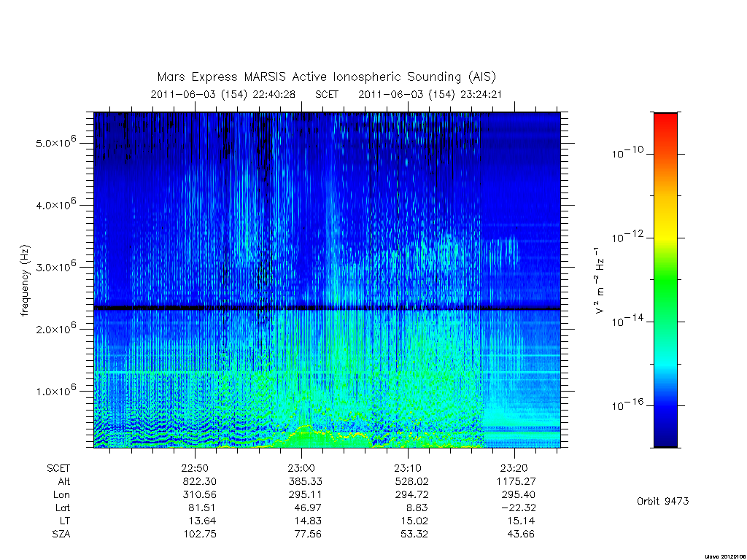Click the 'Orbit 9473' label
Image resolution: width=747 pixels, height=560 pixels.
tap(662, 502)
